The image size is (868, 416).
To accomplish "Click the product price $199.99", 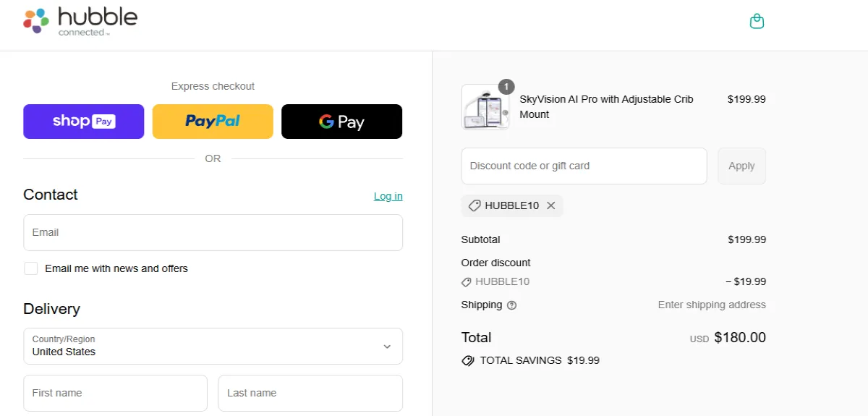I will (746, 99).
